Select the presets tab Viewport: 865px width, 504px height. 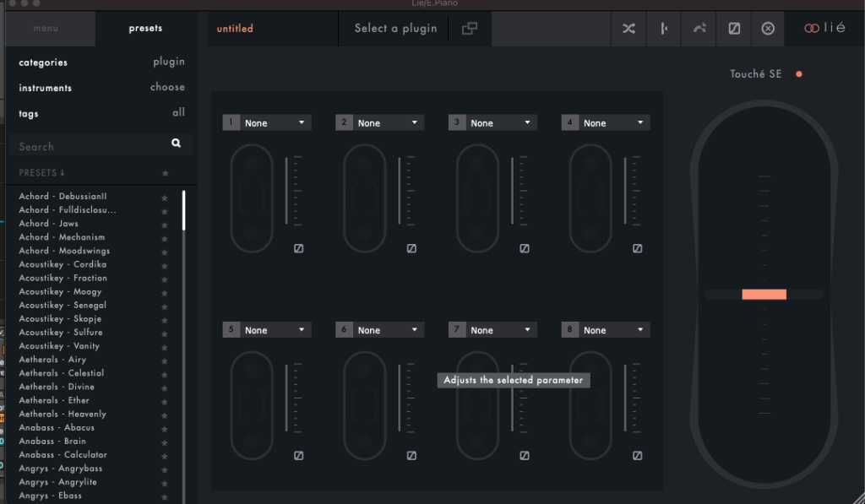coord(145,29)
